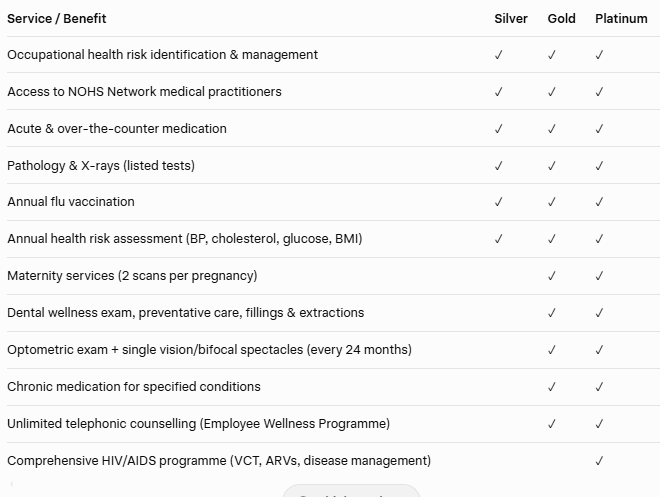Click the Platinum checkmark for telephonic counselling

(x=599, y=424)
